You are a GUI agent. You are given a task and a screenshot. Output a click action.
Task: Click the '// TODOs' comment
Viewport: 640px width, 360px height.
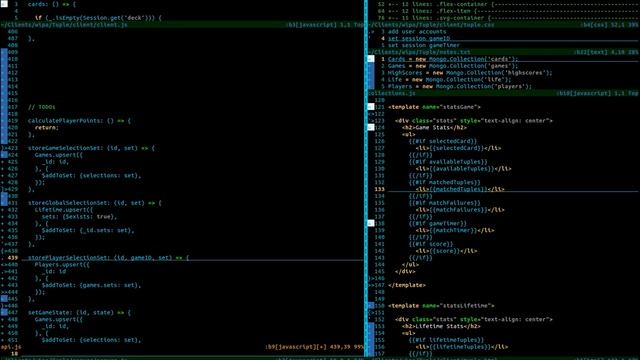point(41,107)
